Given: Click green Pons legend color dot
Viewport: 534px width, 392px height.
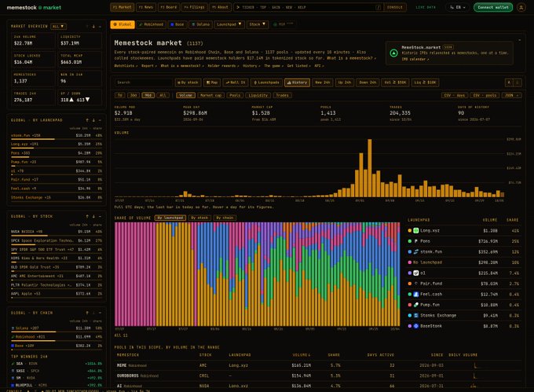Looking at the screenshot, I should 409,241.
